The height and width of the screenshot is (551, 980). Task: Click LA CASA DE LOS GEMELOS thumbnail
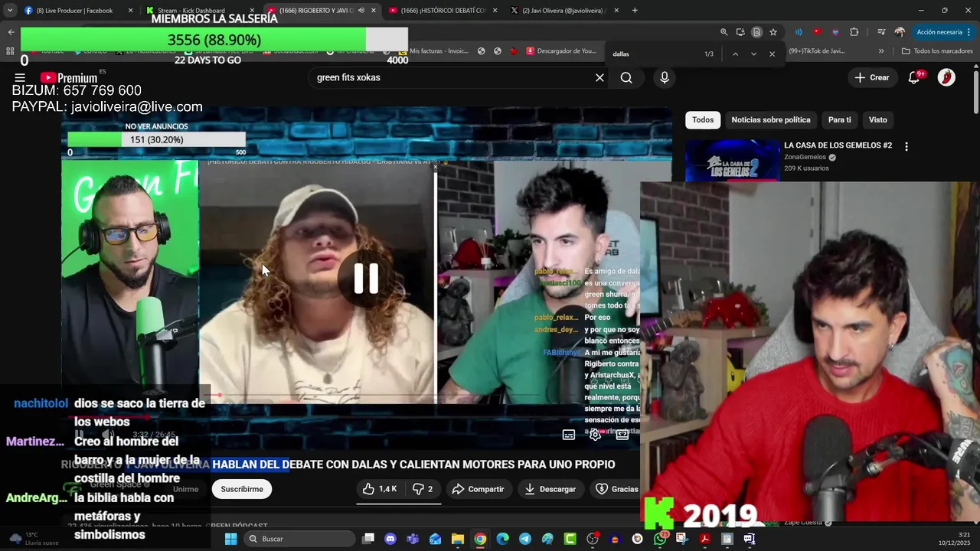(x=733, y=160)
